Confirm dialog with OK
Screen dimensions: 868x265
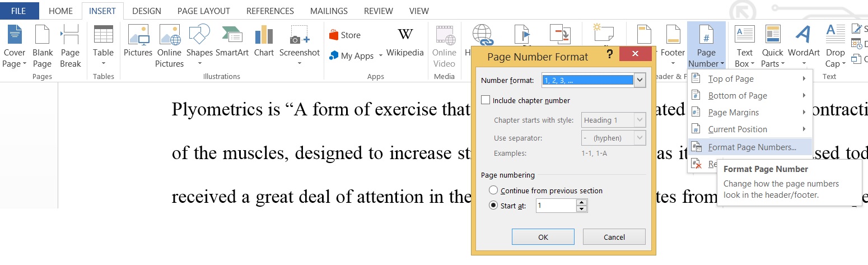543,237
